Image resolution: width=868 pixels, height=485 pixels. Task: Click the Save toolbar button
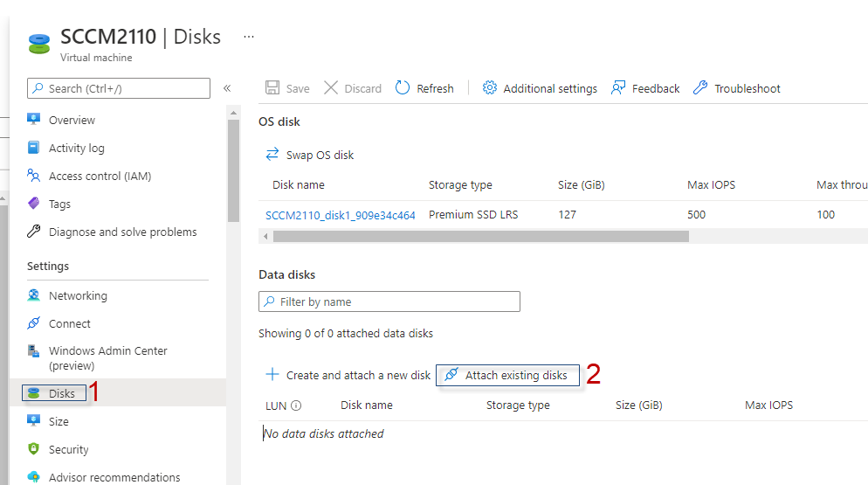click(x=287, y=88)
